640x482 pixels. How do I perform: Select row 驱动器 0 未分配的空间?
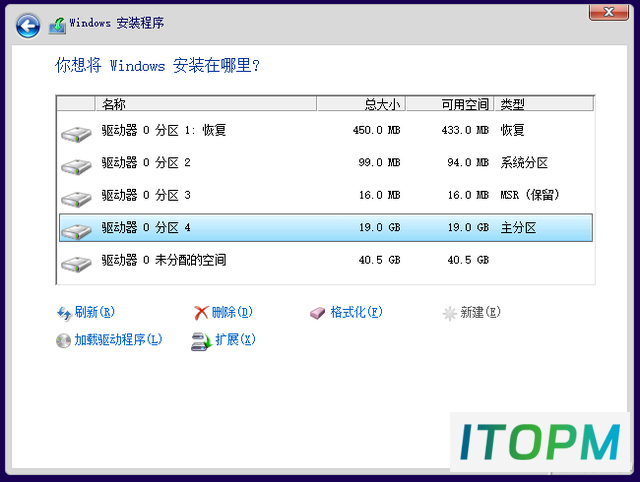(x=326, y=260)
